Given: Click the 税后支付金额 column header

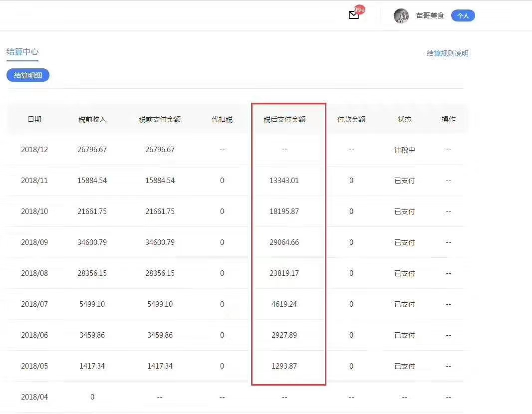Looking at the screenshot, I should tap(284, 120).
